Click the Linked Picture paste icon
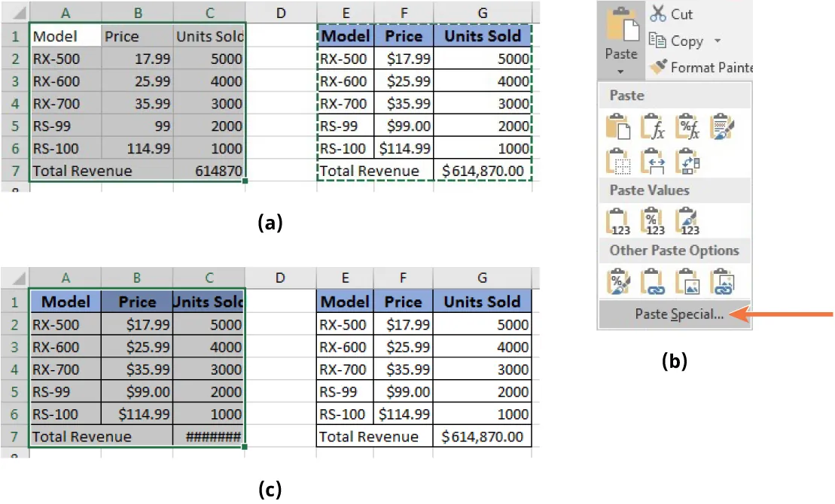The image size is (835, 504). click(721, 280)
